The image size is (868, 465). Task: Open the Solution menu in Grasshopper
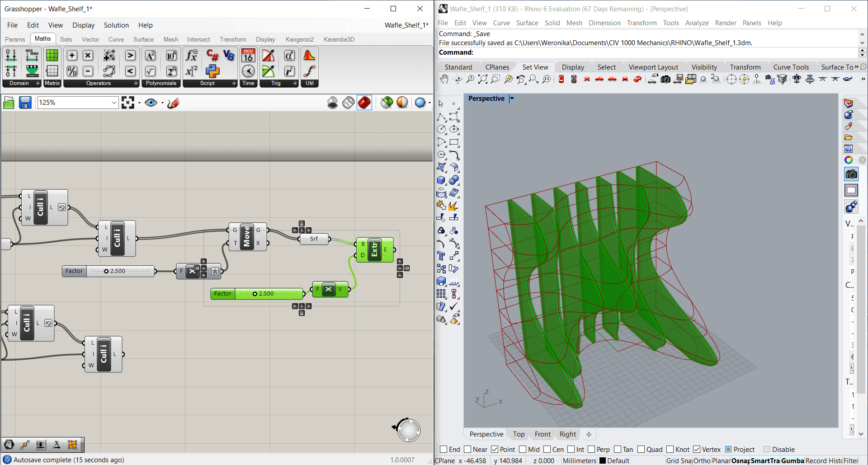tap(116, 25)
